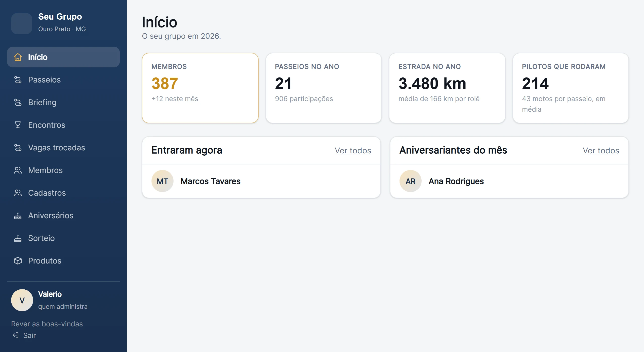Viewport: 644px width, 352px height.
Task: Click the cake icon beside Aniversários
Action: tap(18, 215)
